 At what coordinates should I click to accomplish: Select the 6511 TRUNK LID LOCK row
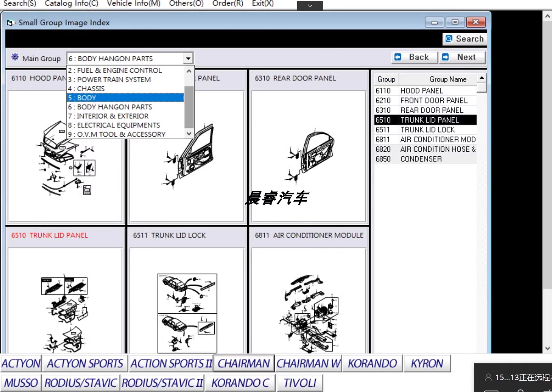(x=425, y=130)
